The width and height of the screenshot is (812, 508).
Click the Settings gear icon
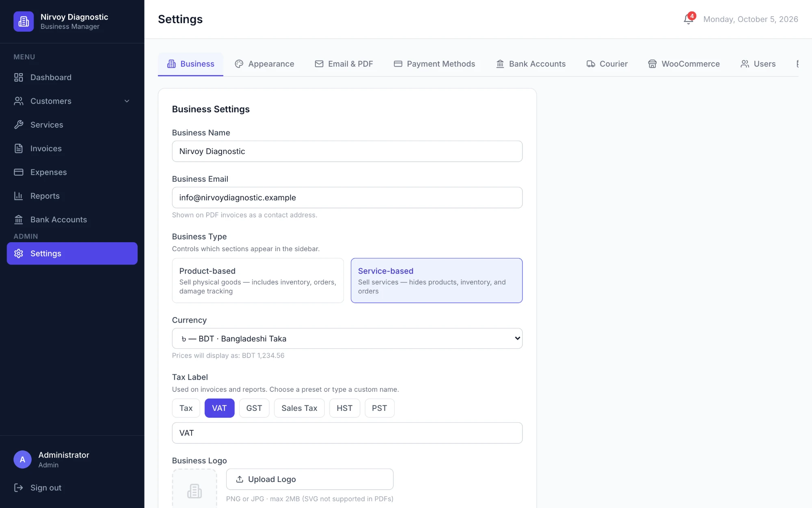19,254
